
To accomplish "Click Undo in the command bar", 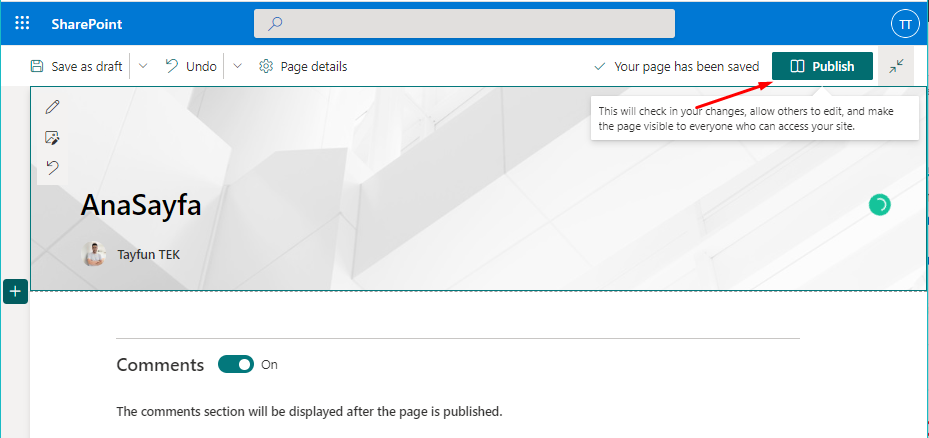I will [x=191, y=66].
